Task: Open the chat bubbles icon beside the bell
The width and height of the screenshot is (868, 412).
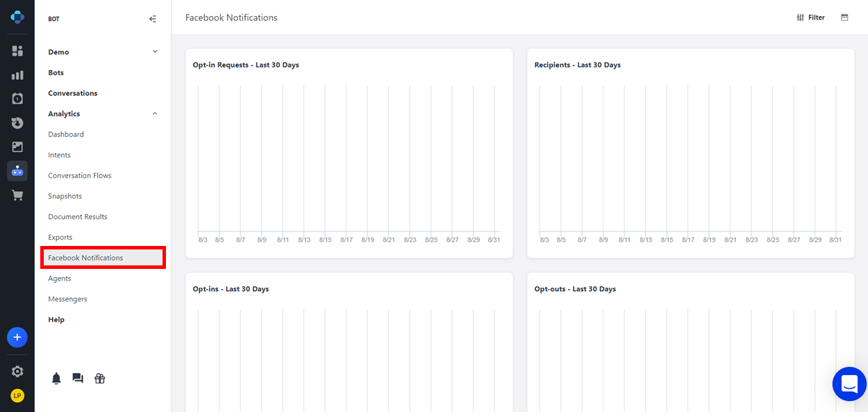Action: coord(78,379)
